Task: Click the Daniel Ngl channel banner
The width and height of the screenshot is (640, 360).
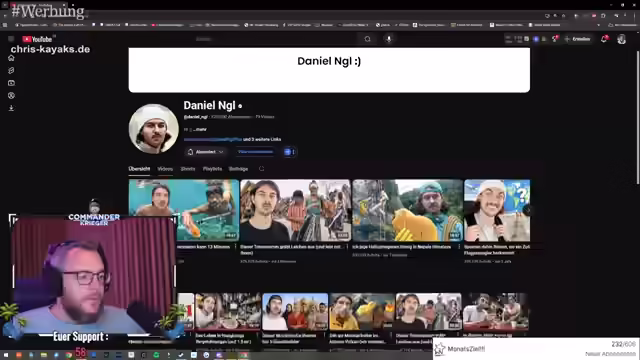Action: [x=329, y=70]
